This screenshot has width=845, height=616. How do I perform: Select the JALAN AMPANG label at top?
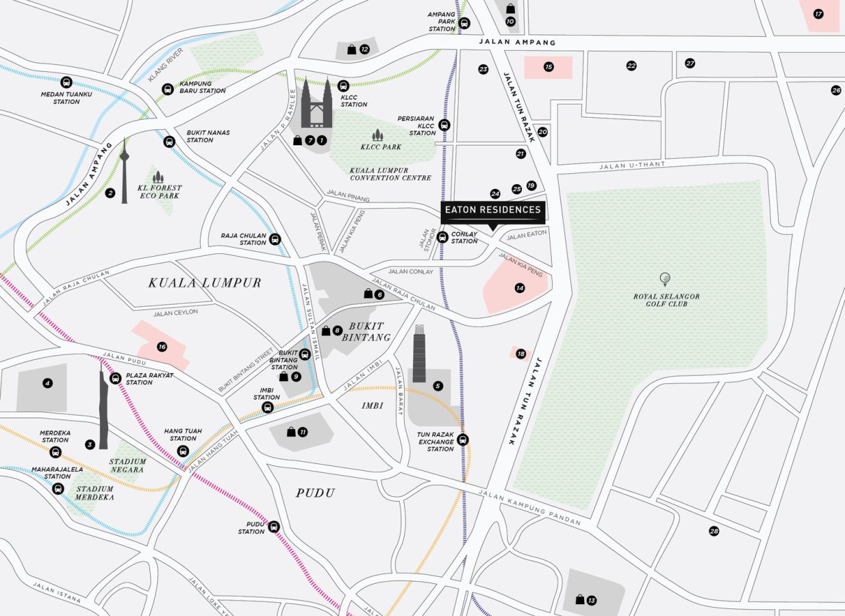click(x=517, y=42)
